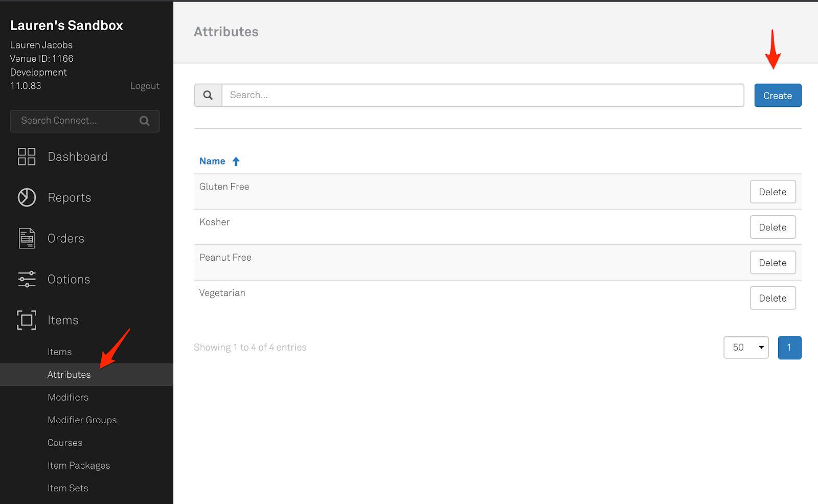Click the sidebar search magnifier icon
Image resolution: width=818 pixels, height=504 pixels.
(145, 121)
